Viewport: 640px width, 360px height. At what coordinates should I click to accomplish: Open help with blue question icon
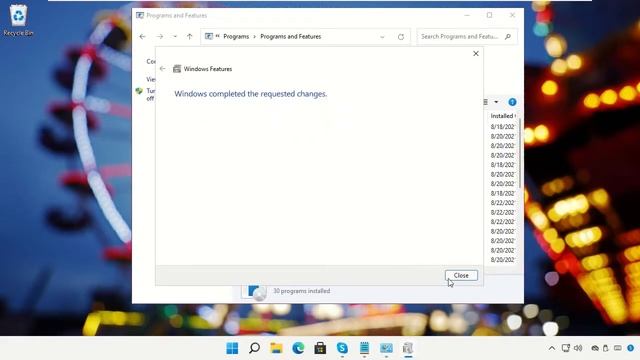pyautogui.click(x=512, y=102)
